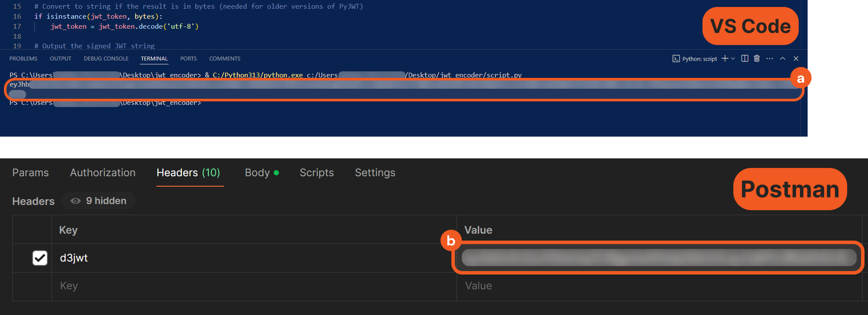The width and height of the screenshot is (868, 315).
Task: Open a new terminal with plus icon
Action: click(x=724, y=58)
